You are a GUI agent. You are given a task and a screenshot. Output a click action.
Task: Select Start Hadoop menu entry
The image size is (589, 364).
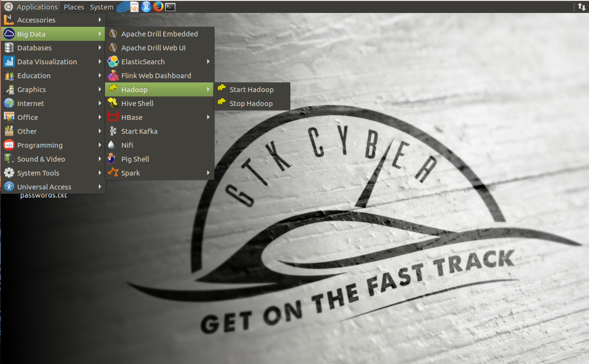coord(251,89)
